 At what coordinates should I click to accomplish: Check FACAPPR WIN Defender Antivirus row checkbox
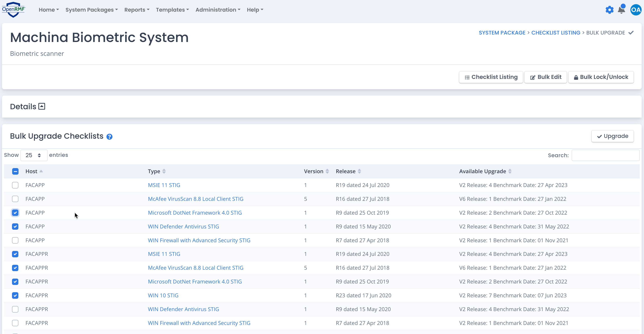click(15, 309)
